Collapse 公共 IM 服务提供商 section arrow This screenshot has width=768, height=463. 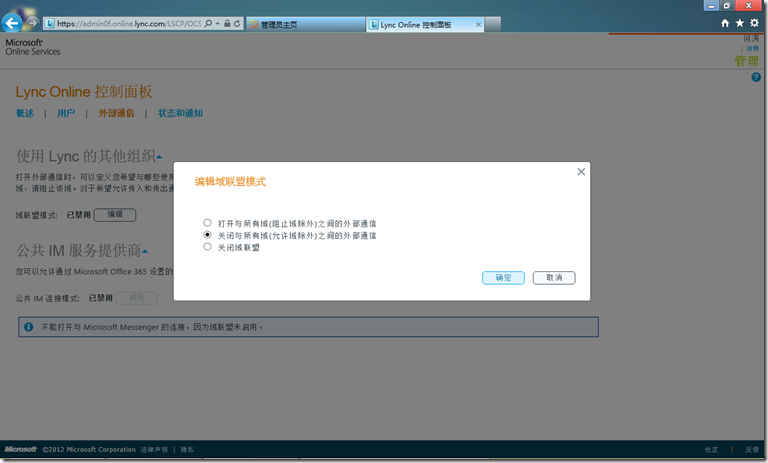click(144, 252)
